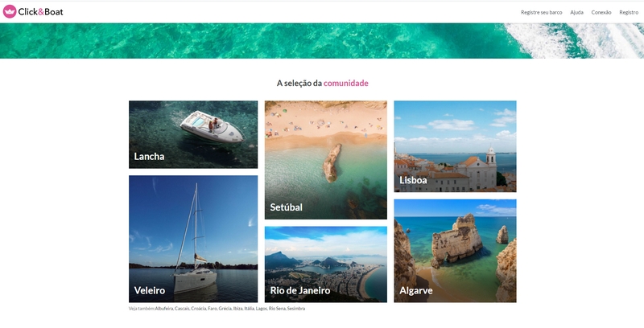
Task: Open the Ajuda menu item
Action: 576,12
